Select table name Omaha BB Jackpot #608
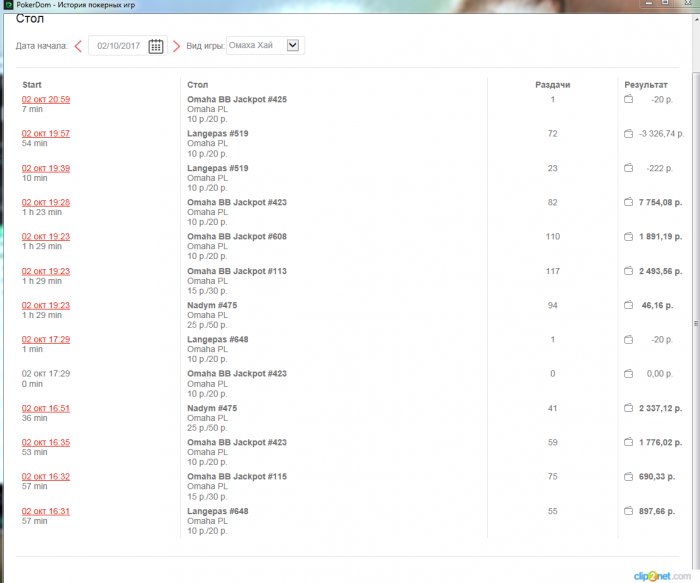Screen dimensions: 700x583 237,237
